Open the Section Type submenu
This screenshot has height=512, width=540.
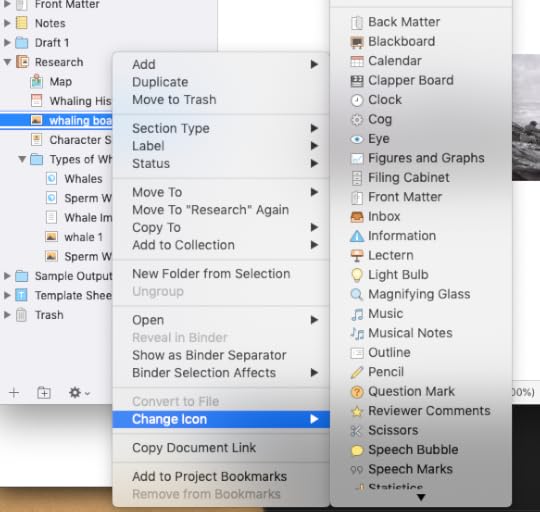pyautogui.click(x=221, y=128)
